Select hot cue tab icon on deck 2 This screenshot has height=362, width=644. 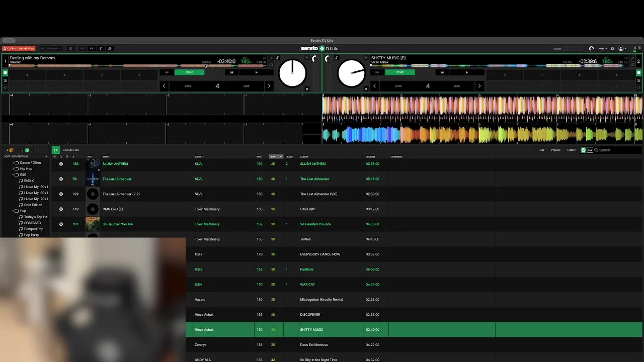point(638,73)
